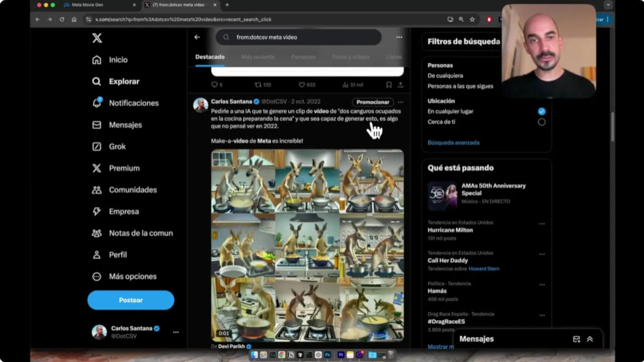Open more options for #DragRaceES trend
644x362 pixels.
pos(542,315)
